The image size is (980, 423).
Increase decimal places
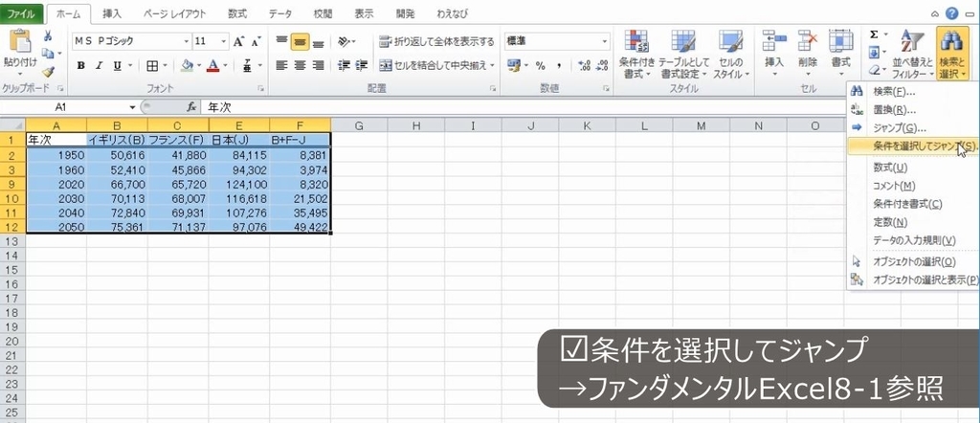tap(585, 66)
